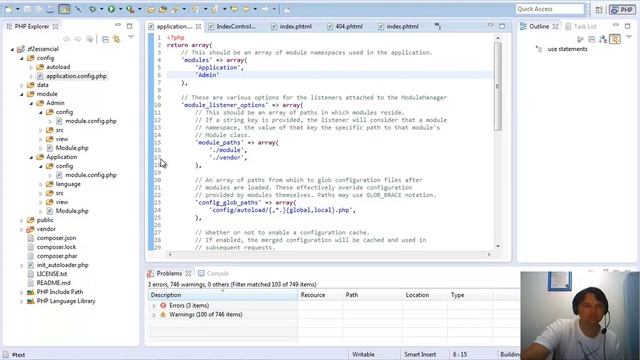Click the Pin Editor toolbar icon
640x360 pixels.
tap(287, 9)
